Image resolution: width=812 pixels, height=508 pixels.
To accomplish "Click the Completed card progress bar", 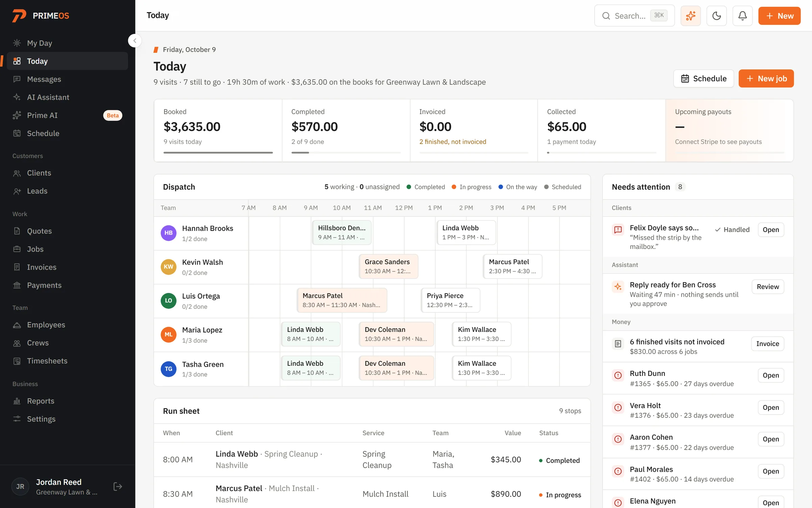I will (346, 153).
